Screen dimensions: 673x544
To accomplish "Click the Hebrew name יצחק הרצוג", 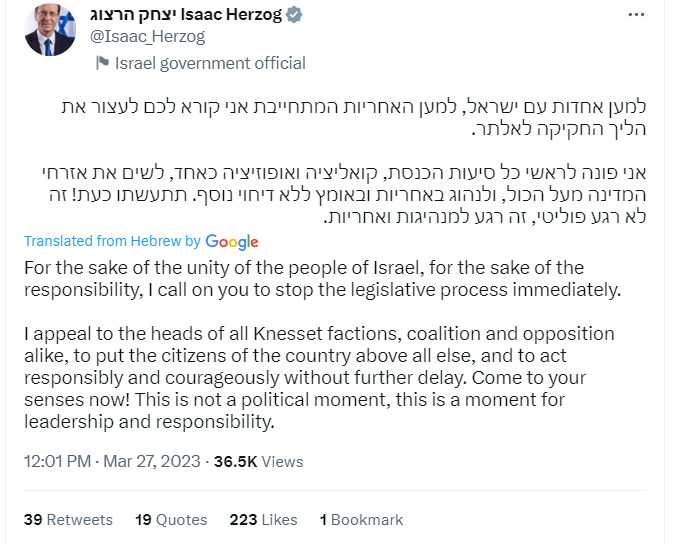I will 125,16.
